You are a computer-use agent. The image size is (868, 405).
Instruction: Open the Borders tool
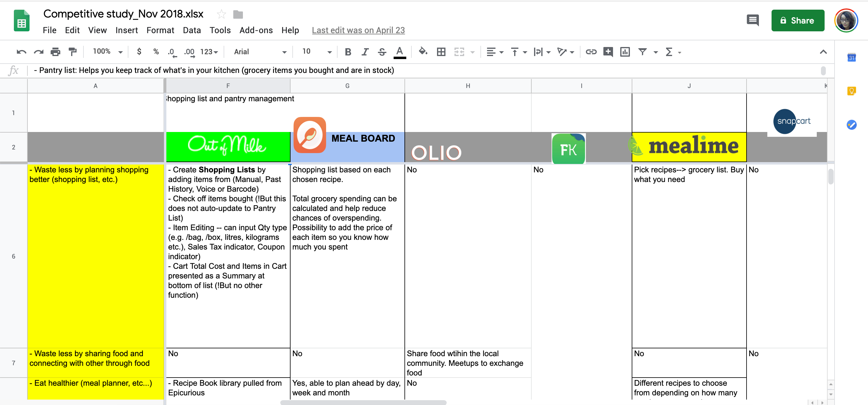441,52
